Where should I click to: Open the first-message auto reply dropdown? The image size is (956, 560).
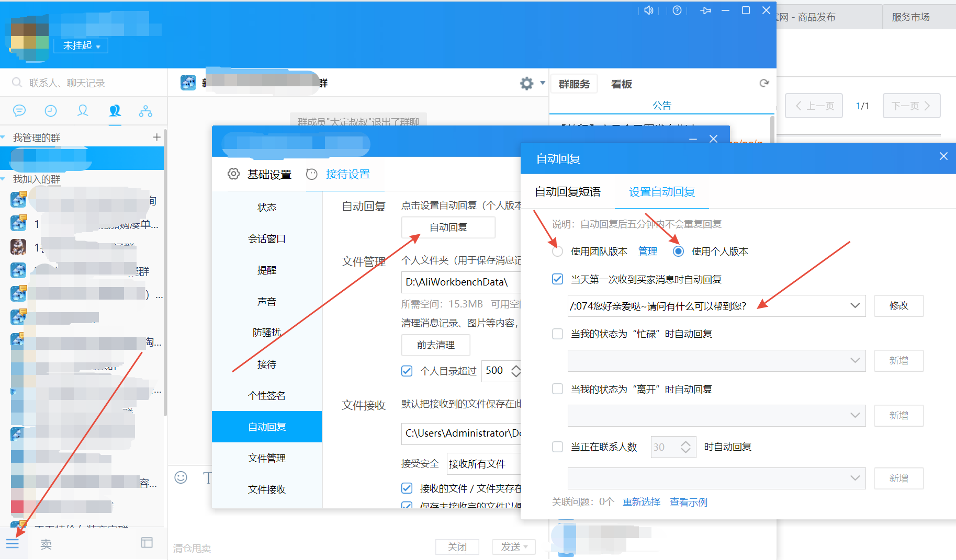[855, 305]
